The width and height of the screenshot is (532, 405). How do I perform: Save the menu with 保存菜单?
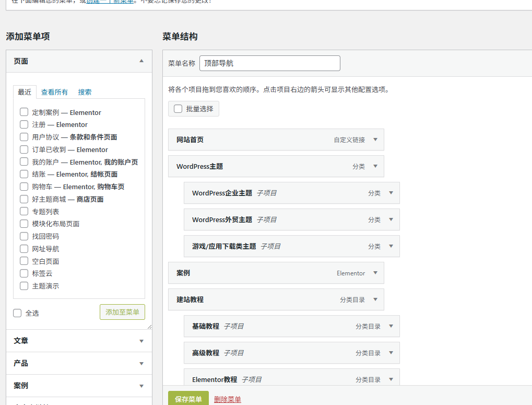coord(188,399)
